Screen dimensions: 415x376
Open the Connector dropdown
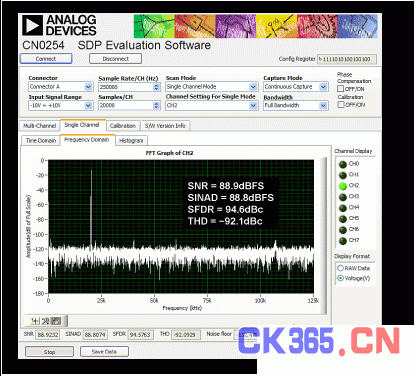61,87
